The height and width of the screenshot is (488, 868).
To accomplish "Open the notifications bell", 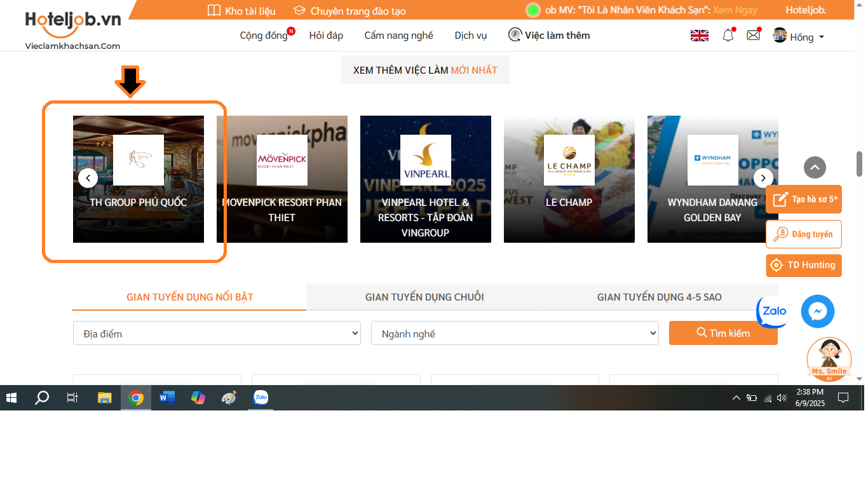I will click(728, 36).
